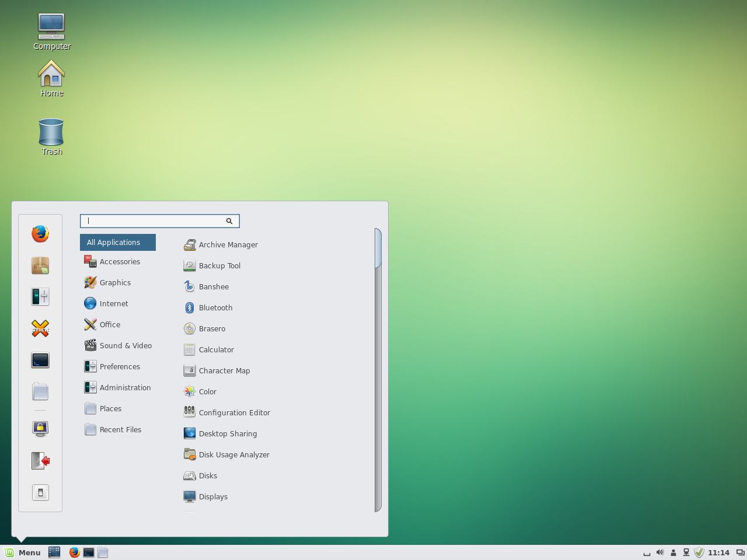Click the keyboard tray icon
Image resolution: width=747 pixels, height=560 pixels.
point(647,554)
